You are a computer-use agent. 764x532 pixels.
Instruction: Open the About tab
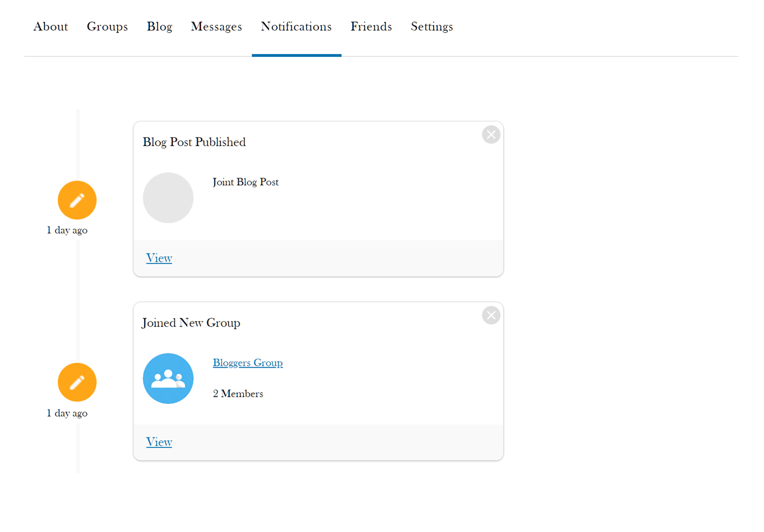[x=51, y=27]
